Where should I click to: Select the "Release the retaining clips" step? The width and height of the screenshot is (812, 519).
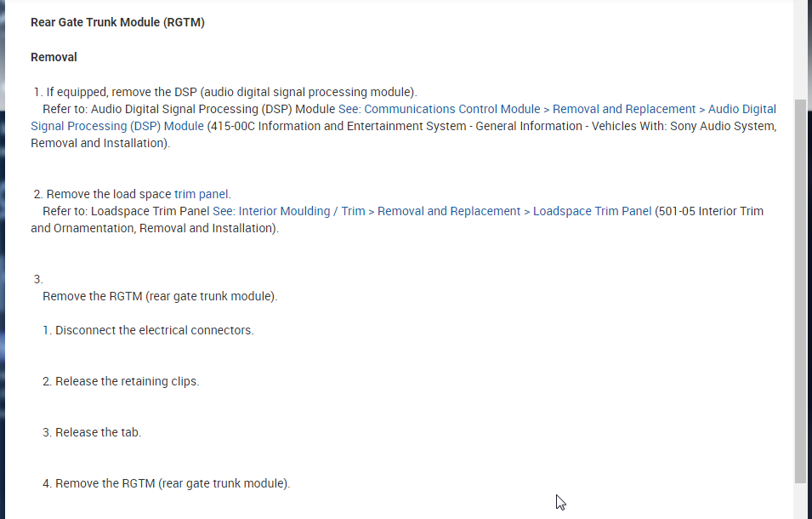(127, 381)
